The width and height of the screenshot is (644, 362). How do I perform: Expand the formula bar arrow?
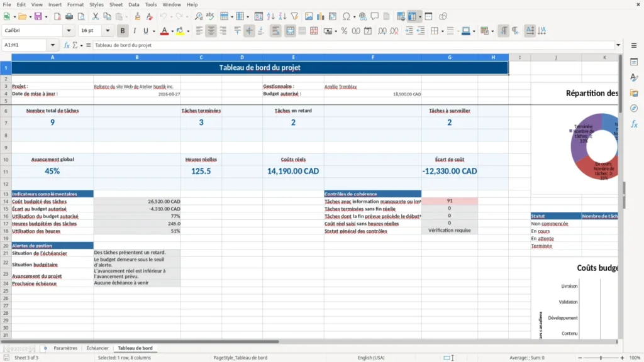point(618,45)
